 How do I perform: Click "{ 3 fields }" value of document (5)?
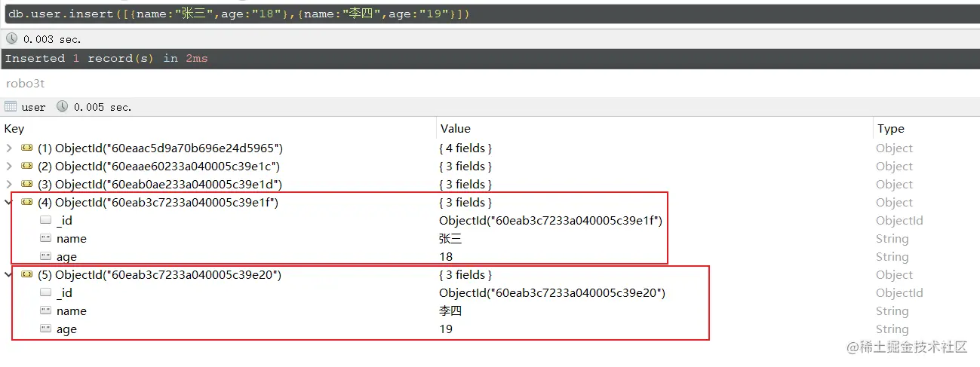(465, 275)
